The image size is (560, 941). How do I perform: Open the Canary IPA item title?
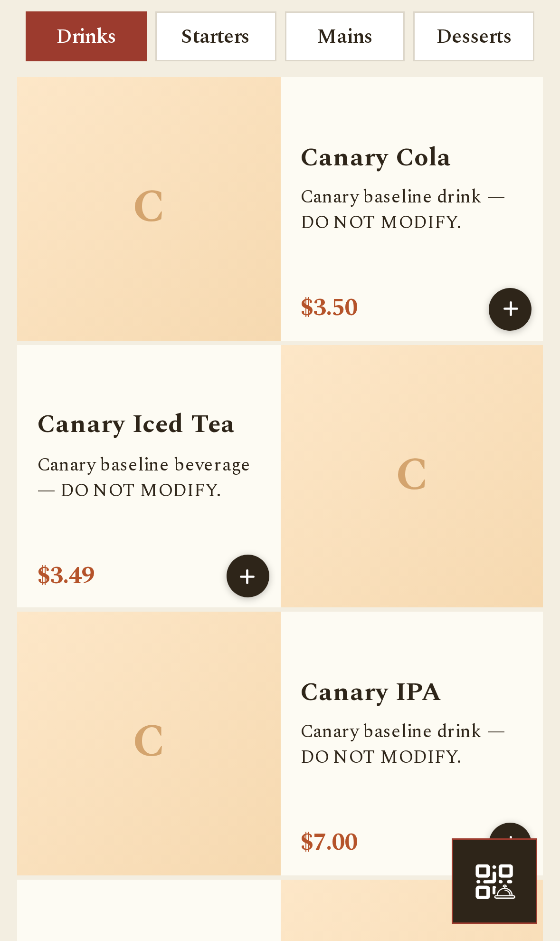coord(371,692)
